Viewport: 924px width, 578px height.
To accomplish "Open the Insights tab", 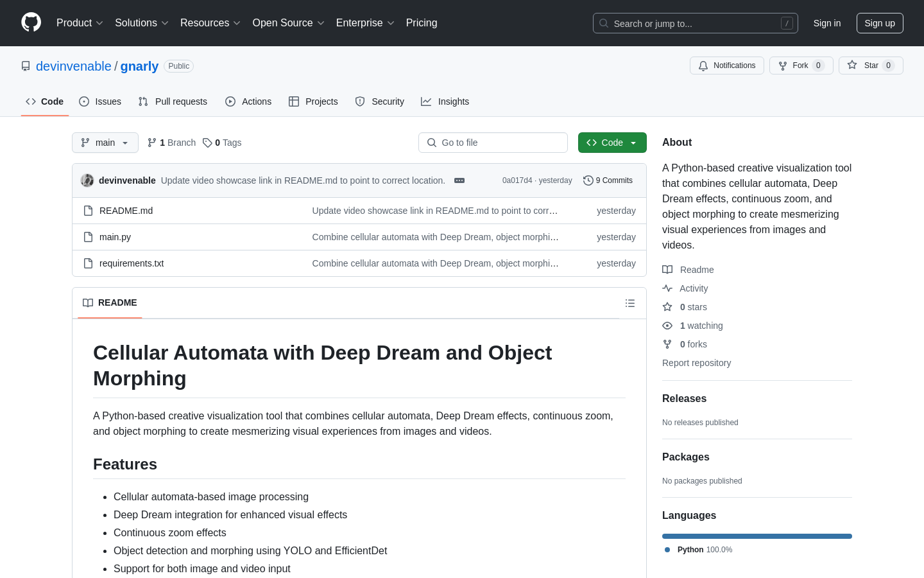I will click(x=445, y=101).
